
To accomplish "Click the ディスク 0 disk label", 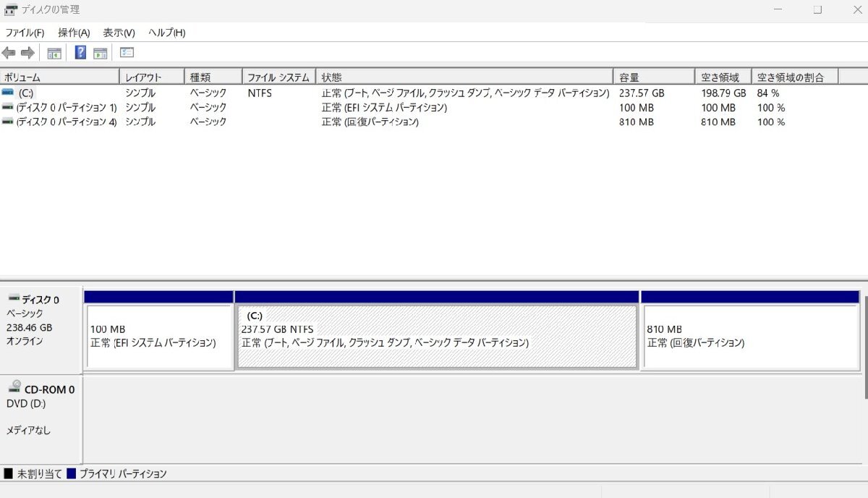I will [41, 300].
